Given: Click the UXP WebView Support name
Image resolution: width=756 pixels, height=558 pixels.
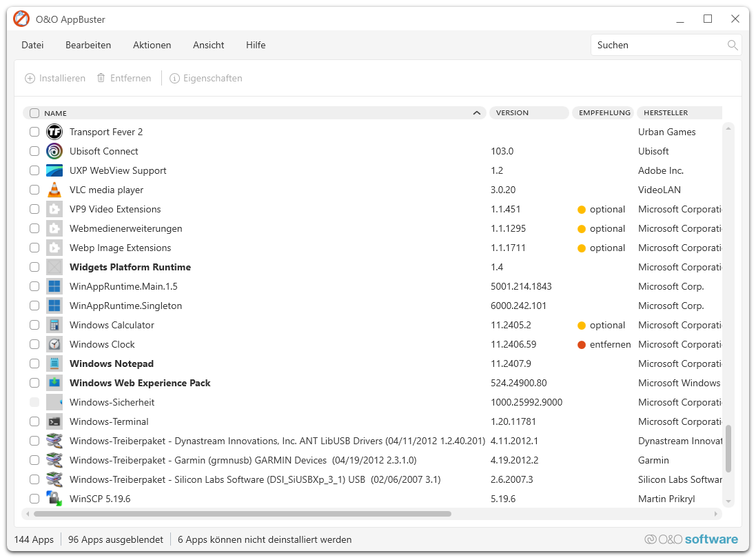Looking at the screenshot, I should (118, 170).
